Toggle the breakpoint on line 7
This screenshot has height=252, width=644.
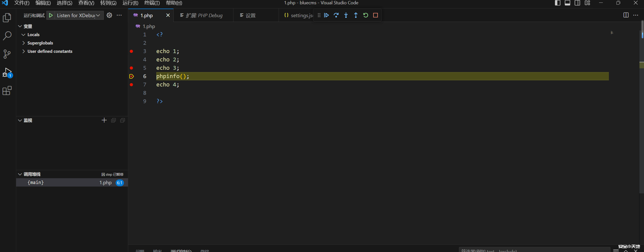point(131,85)
